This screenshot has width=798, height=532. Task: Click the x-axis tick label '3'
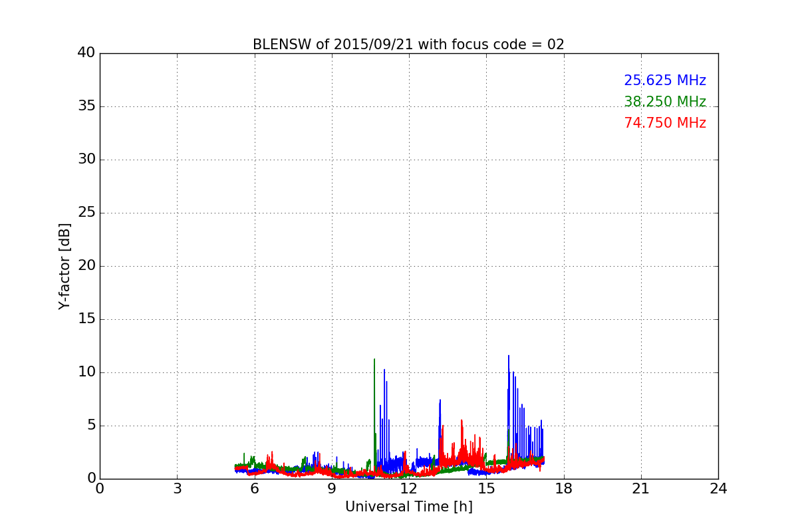pyautogui.click(x=177, y=488)
